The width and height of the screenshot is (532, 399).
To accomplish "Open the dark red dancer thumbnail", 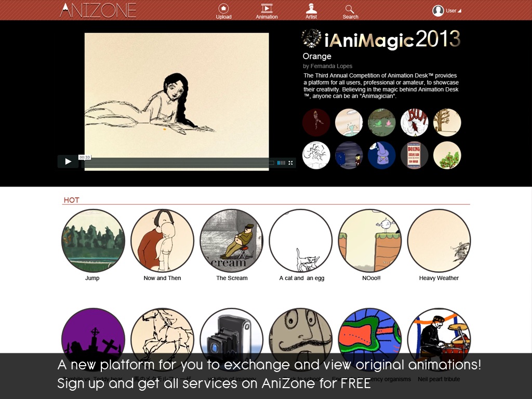I will click(x=316, y=123).
